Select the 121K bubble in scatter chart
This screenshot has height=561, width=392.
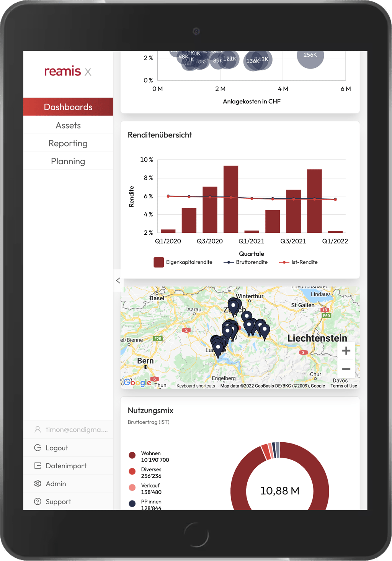point(230,59)
